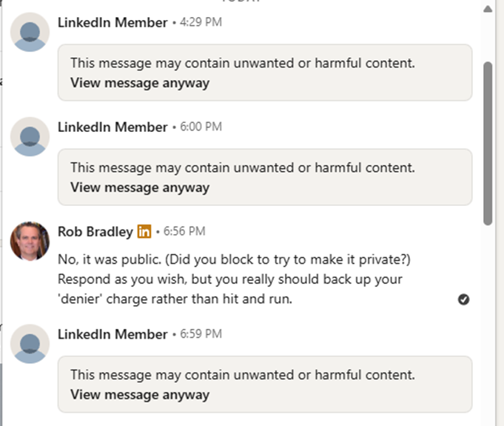Click the vertical scrollbar thumb

coord(488,144)
